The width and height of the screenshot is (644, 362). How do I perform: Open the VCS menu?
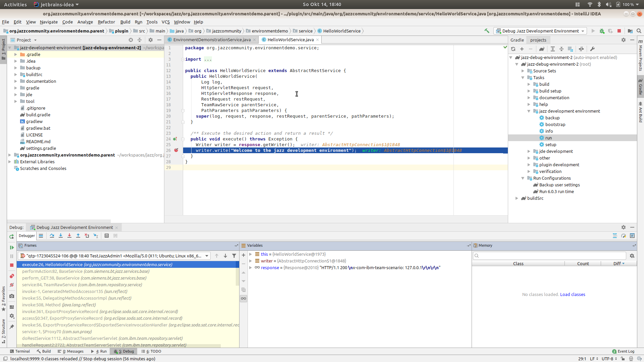pyautogui.click(x=166, y=22)
